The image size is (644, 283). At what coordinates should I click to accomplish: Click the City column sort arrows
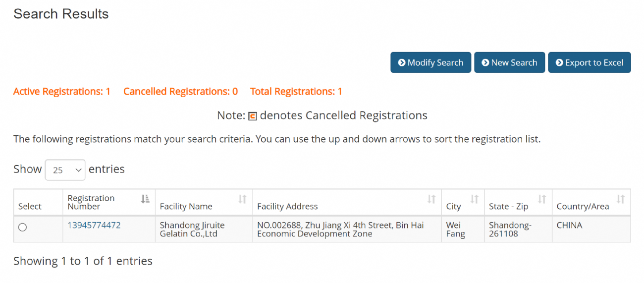click(475, 199)
